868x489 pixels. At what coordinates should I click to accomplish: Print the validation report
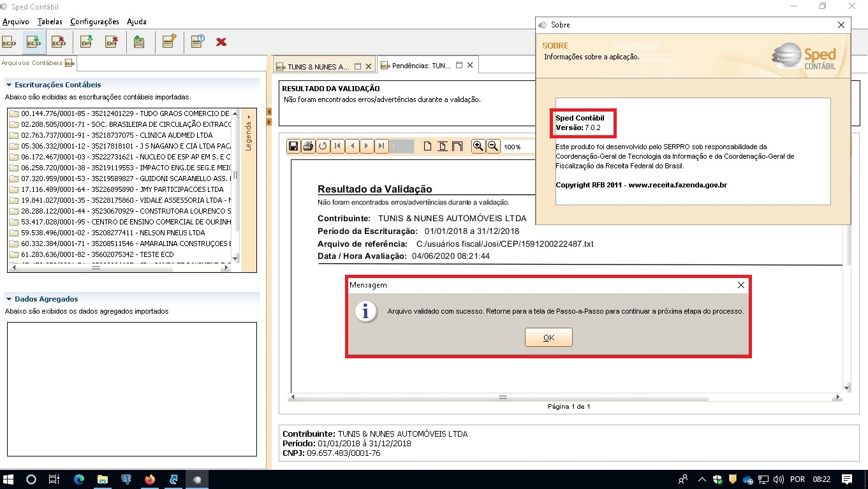click(308, 147)
